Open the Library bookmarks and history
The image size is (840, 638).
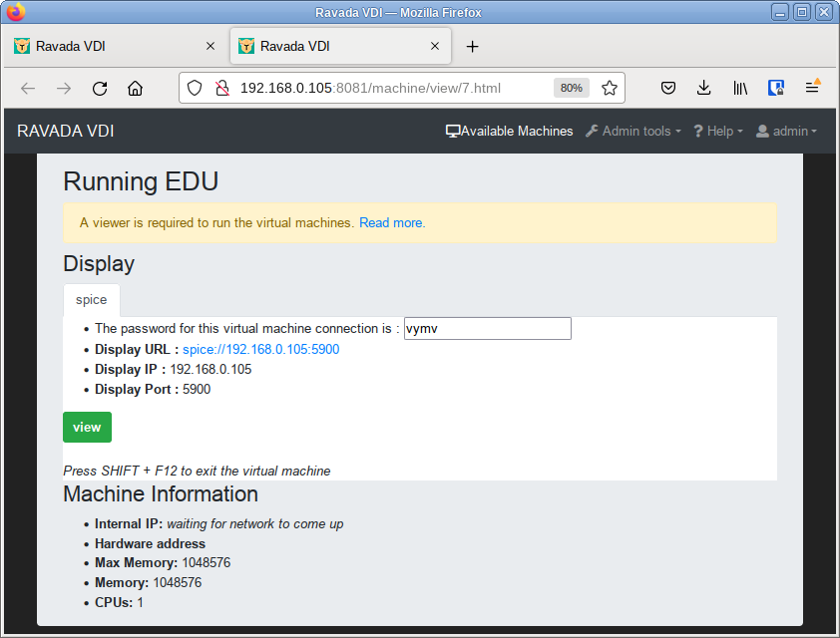point(740,89)
